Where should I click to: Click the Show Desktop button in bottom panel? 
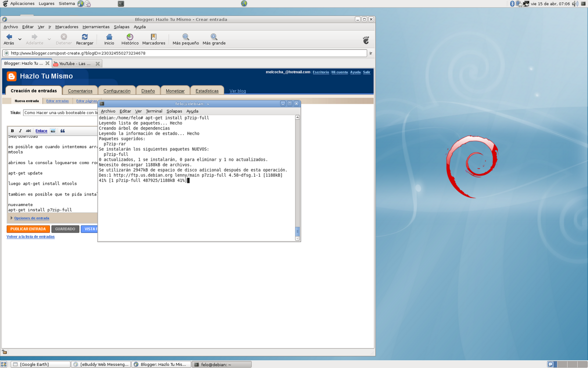point(4,364)
